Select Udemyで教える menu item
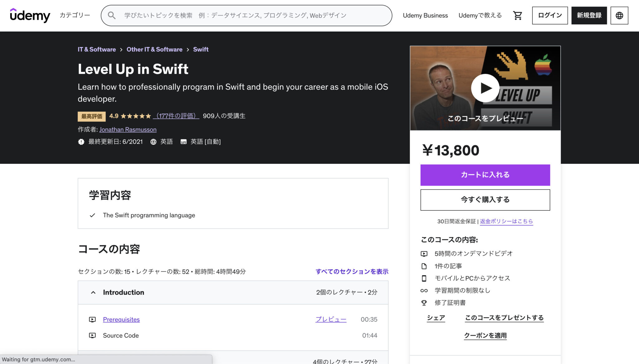 pos(480,15)
